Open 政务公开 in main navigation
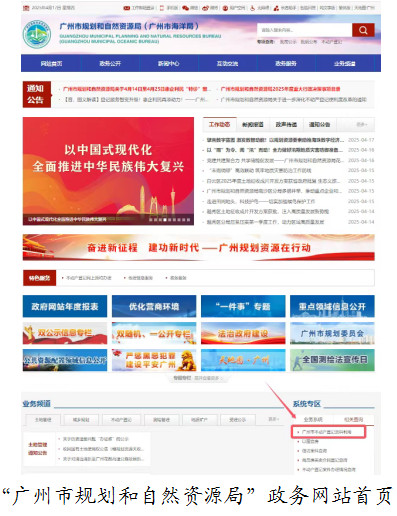 click(x=110, y=63)
